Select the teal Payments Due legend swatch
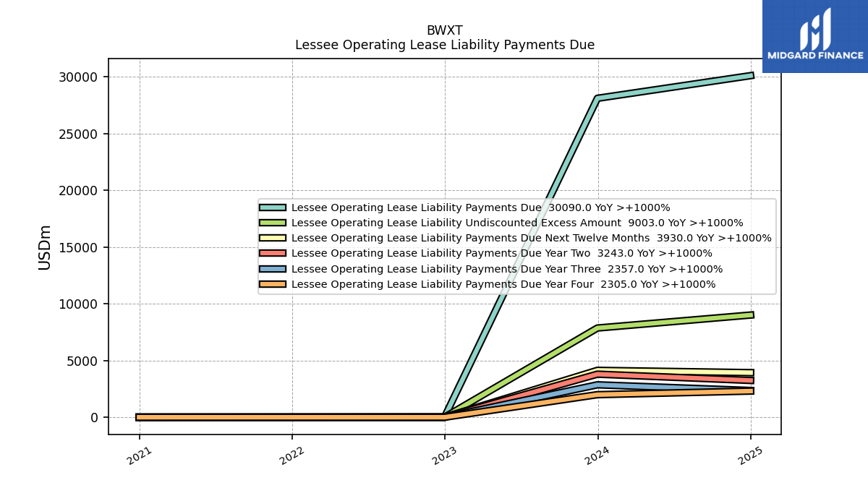The width and height of the screenshot is (868, 488). coord(273,207)
